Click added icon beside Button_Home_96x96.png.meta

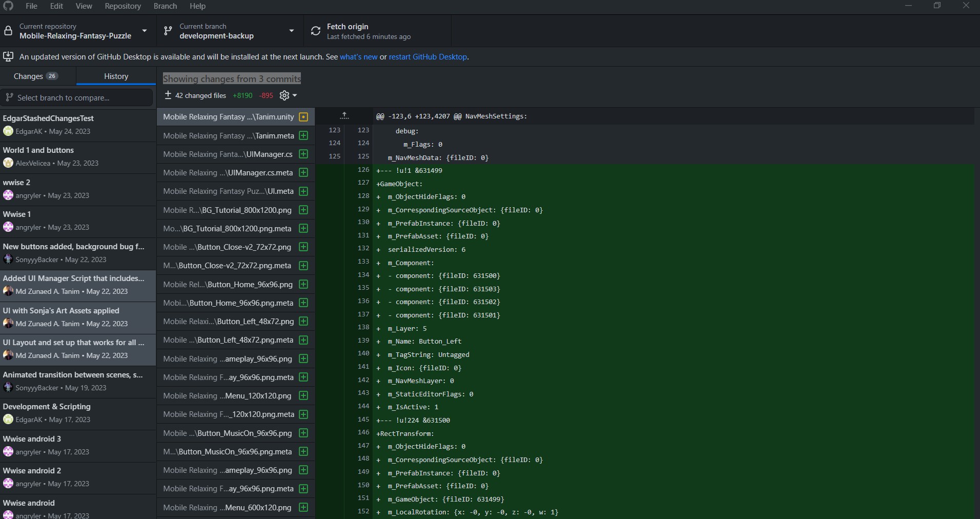[303, 303]
